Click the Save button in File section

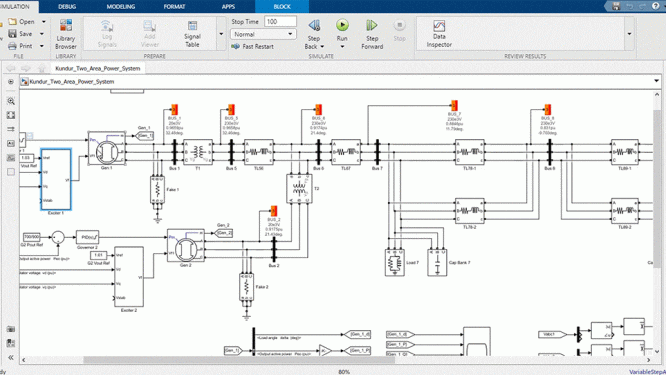(x=21, y=34)
